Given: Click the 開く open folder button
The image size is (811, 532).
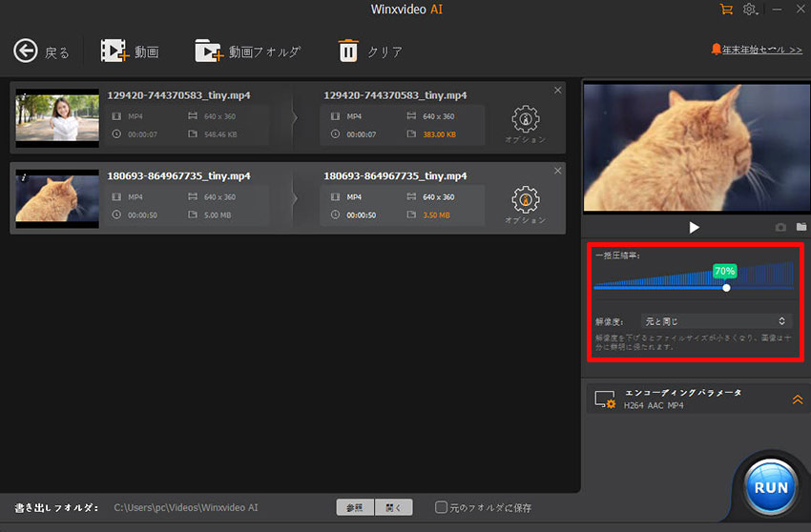Looking at the screenshot, I should coord(393,507).
